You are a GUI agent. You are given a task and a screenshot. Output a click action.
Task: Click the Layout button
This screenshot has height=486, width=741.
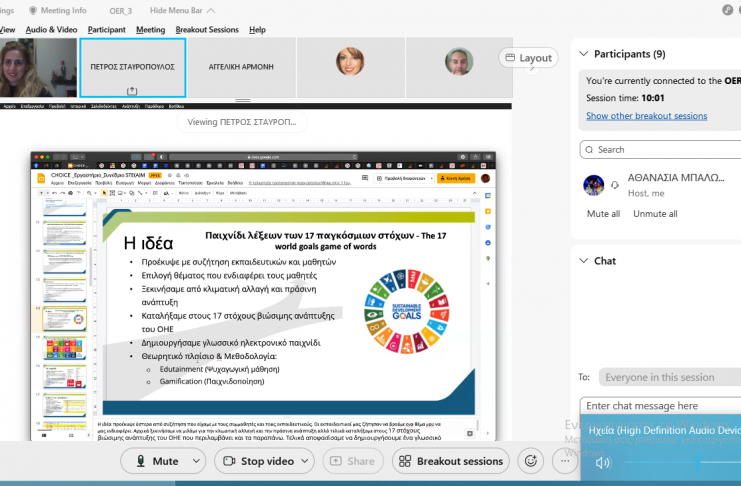pyautogui.click(x=528, y=58)
